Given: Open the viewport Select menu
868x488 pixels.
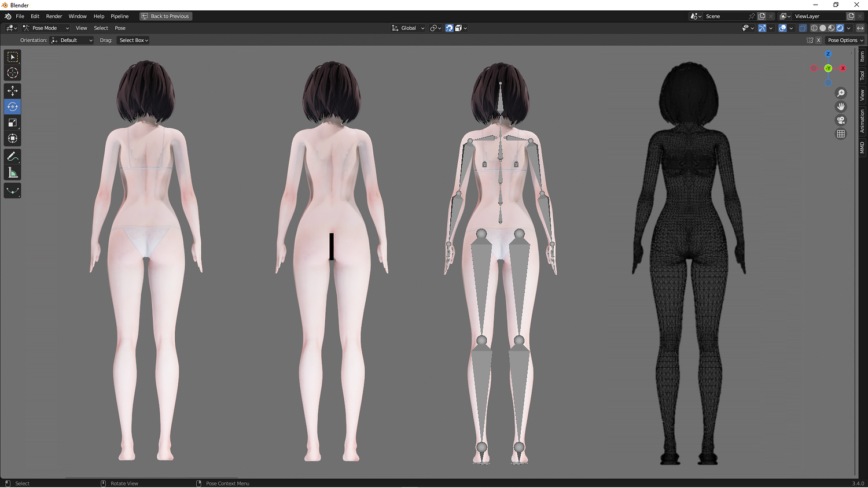Looking at the screenshot, I should [101, 28].
